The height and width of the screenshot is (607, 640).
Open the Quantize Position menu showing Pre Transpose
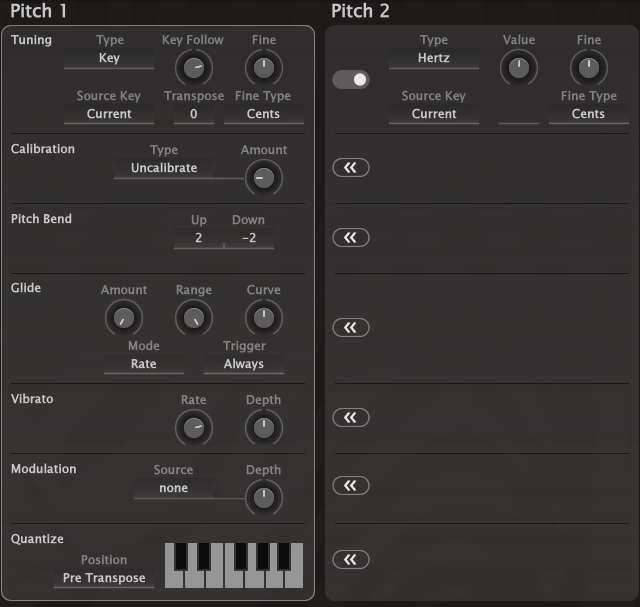click(x=104, y=578)
